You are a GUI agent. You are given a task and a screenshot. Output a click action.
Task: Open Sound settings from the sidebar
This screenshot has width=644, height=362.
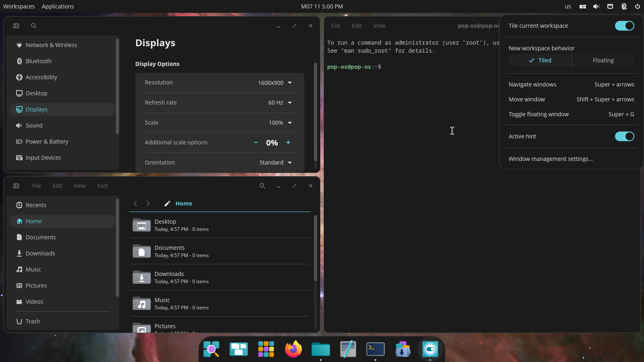pyautogui.click(x=34, y=125)
